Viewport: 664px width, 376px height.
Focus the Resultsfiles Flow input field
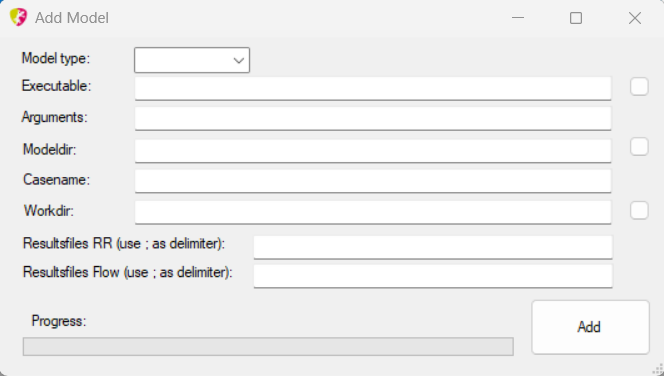click(x=433, y=276)
